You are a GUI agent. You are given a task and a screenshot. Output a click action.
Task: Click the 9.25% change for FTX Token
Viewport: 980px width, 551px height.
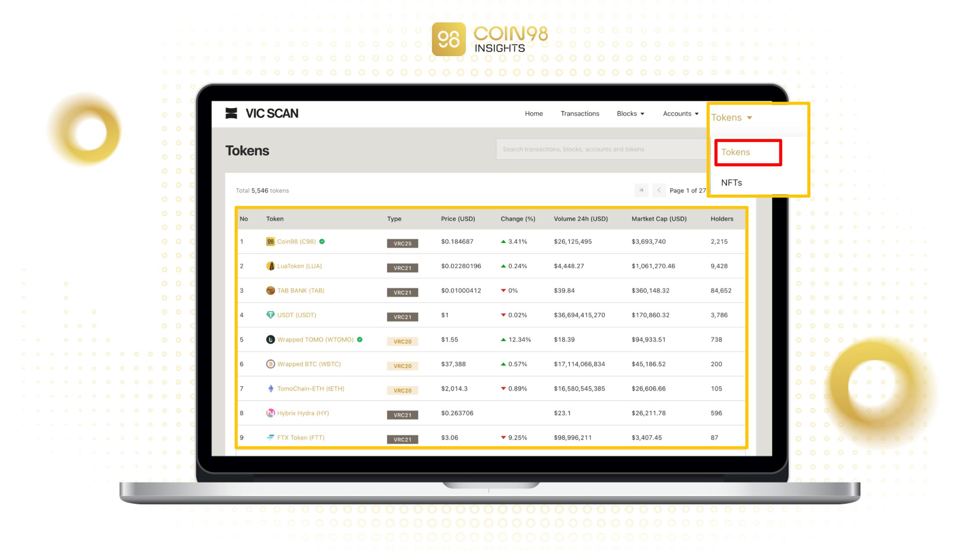coord(518,438)
